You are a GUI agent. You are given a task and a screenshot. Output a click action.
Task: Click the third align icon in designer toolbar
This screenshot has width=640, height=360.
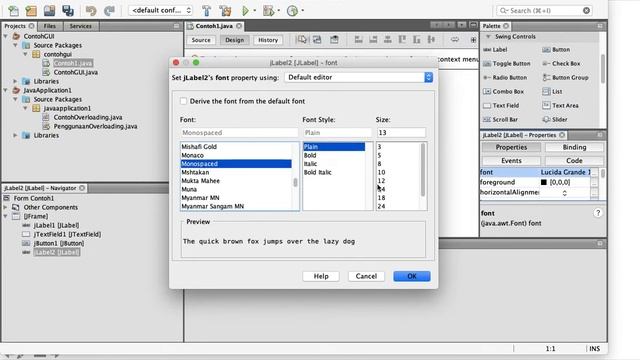click(388, 40)
